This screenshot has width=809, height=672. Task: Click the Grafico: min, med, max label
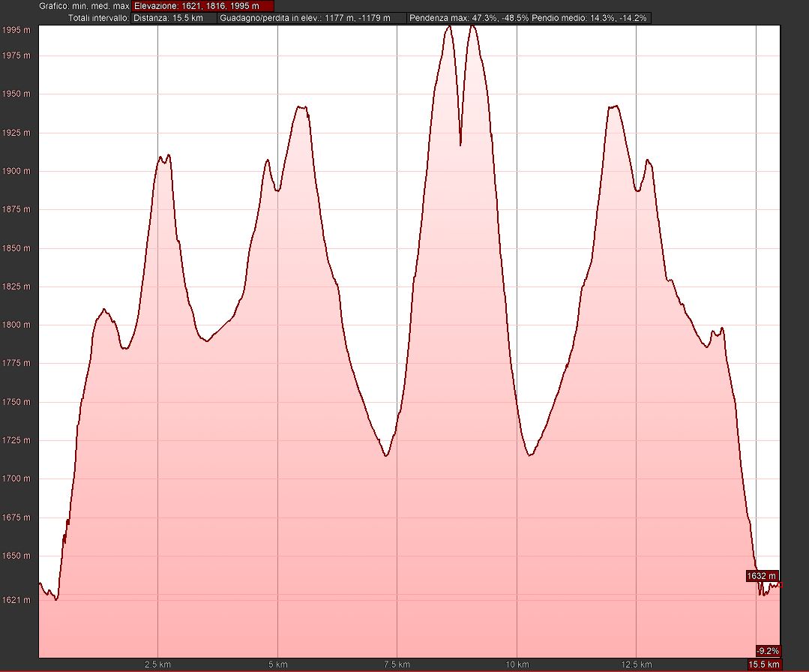(x=84, y=6)
